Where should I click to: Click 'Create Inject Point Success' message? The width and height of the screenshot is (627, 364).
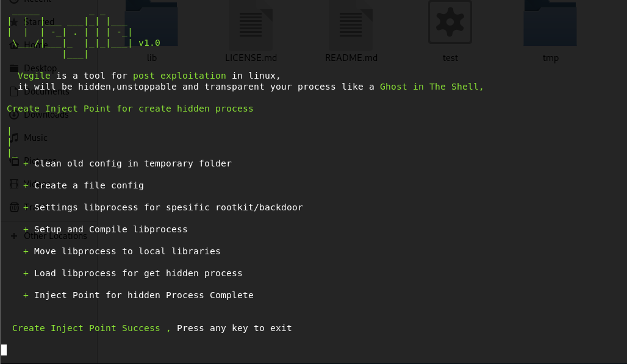(86, 328)
